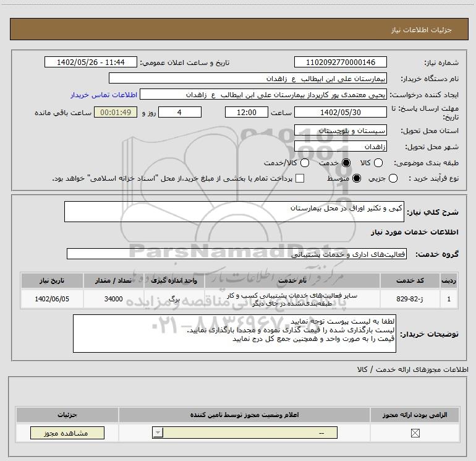Click the ساعت باقی مانده label
This screenshot has width=476, height=461.
pyautogui.click(x=63, y=113)
